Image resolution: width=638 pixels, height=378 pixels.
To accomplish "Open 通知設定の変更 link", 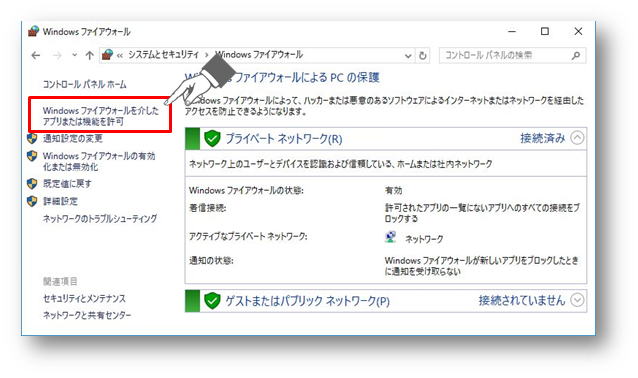I will (73, 139).
